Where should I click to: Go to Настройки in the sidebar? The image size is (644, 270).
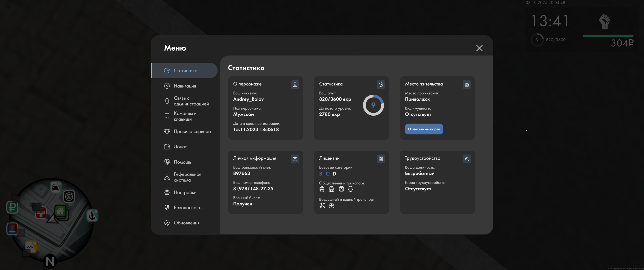[185, 192]
